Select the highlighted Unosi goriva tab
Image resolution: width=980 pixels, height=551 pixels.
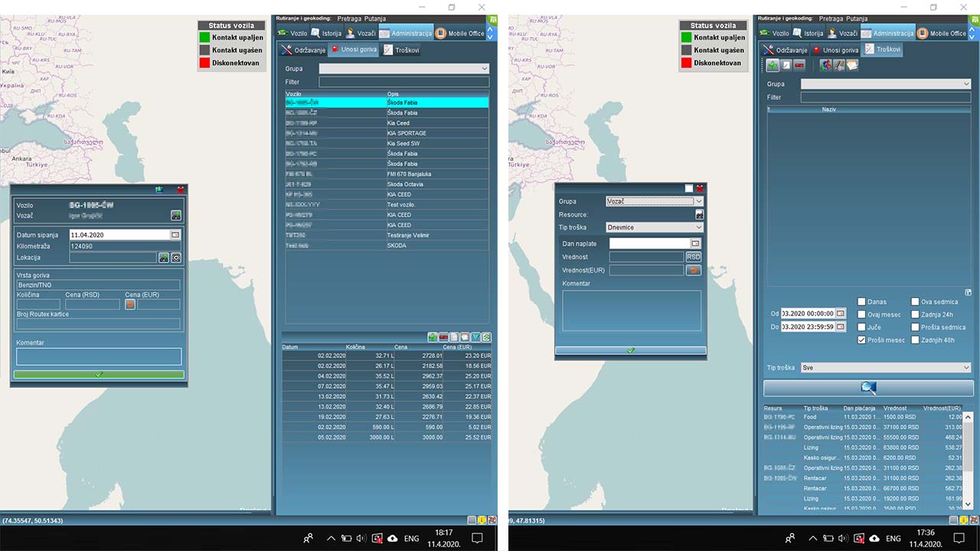pyautogui.click(x=353, y=50)
